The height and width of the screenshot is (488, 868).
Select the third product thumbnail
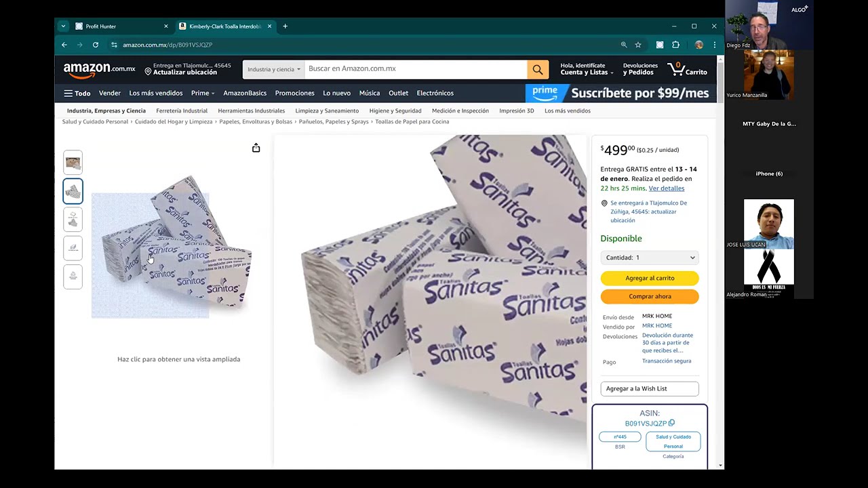(x=73, y=220)
